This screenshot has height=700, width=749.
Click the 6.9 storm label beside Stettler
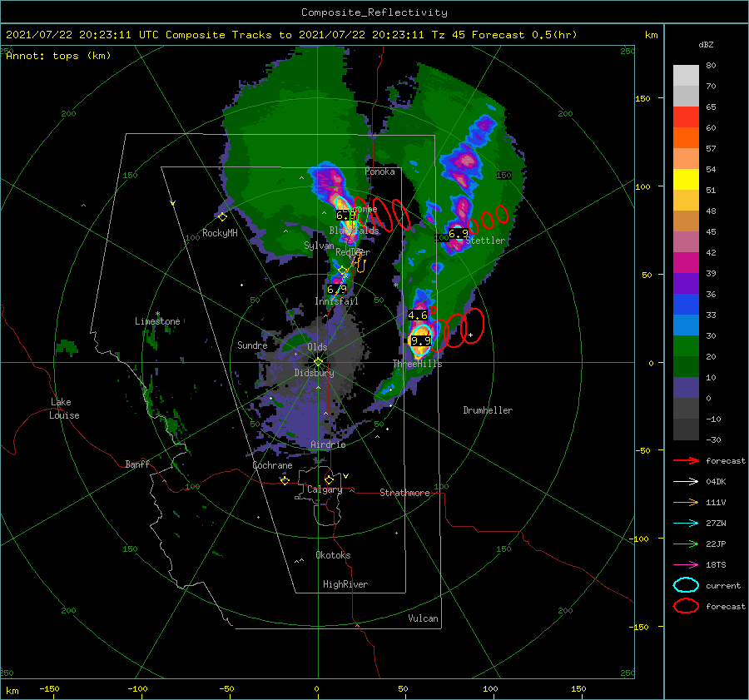(459, 234)
